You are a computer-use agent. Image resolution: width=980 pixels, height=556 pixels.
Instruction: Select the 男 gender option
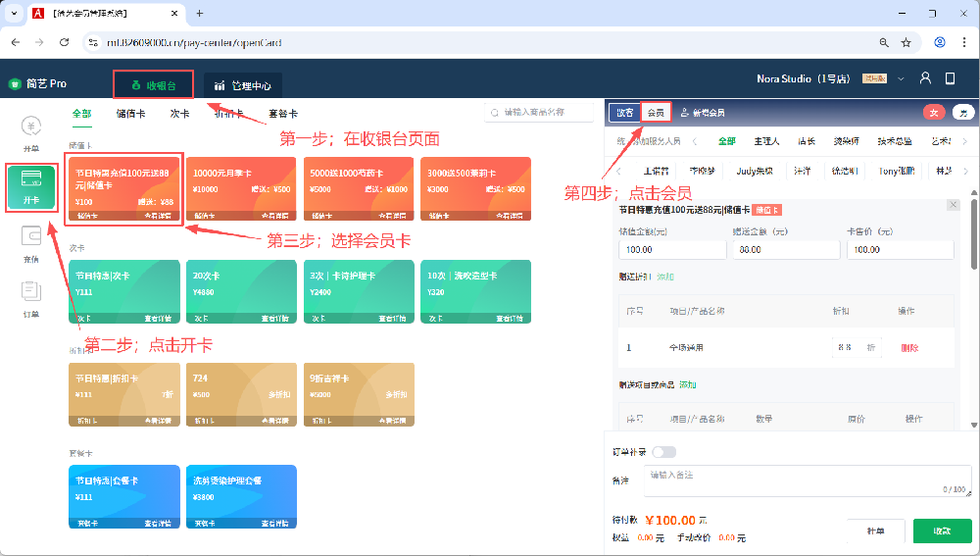(x=962, y=113)
